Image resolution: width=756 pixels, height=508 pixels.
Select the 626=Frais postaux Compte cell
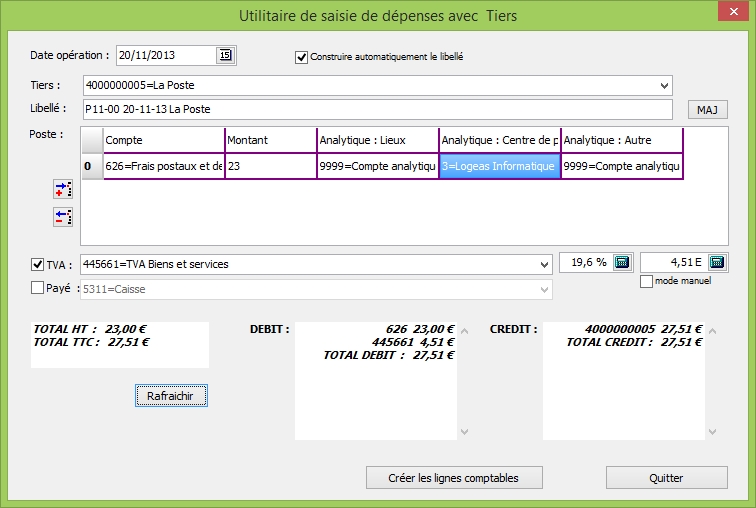(162, 166)
